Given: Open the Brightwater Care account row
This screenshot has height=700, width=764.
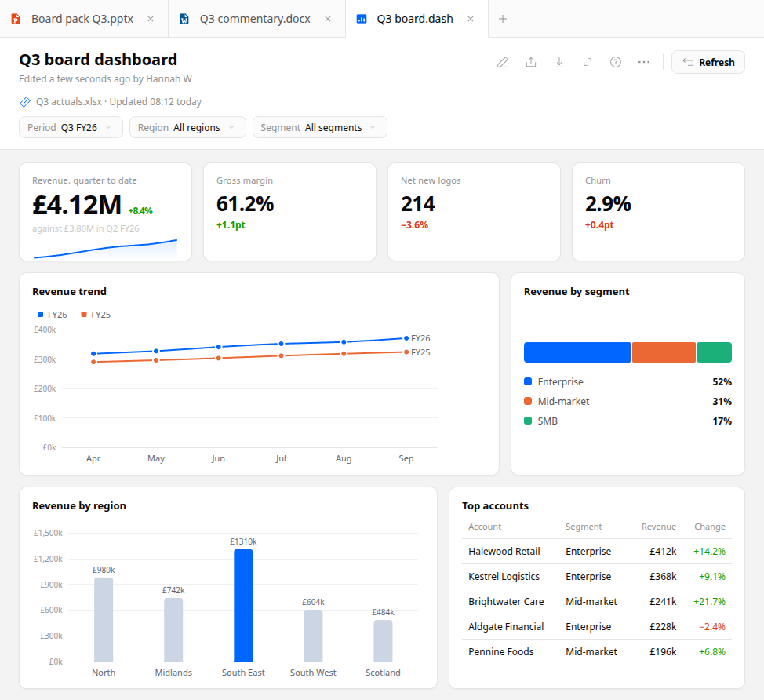Looking at the screenshot, I should [597, 602].
